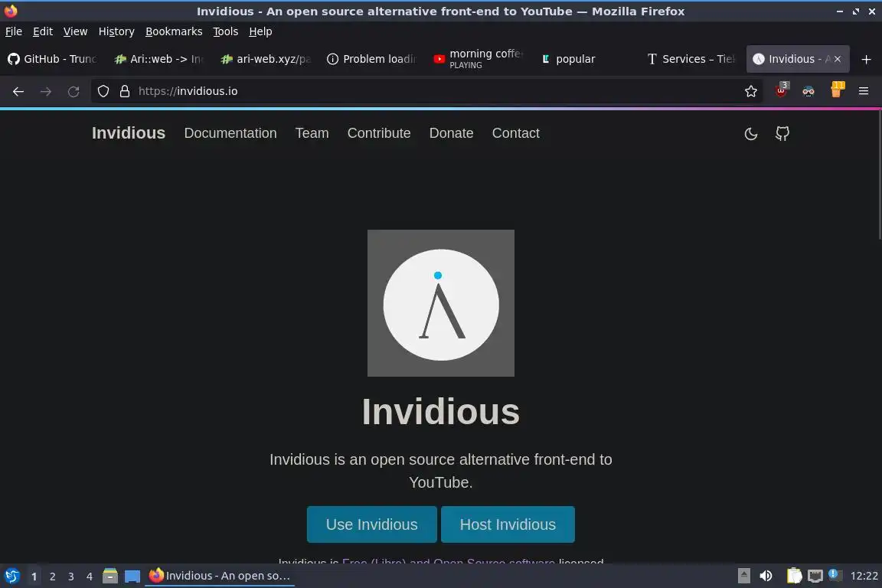Open the uBlock Origin extension icon
The height and width of the screenshot is (588, 882).
(782, 90)
